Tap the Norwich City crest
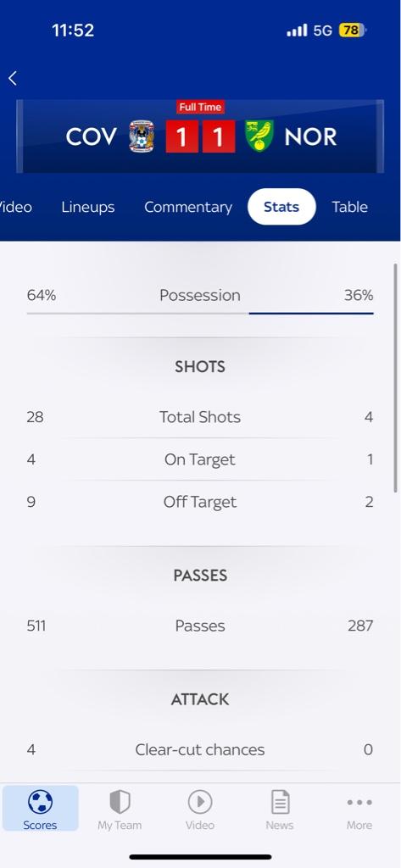Screen dimensions: 401x868 [259, 136]
